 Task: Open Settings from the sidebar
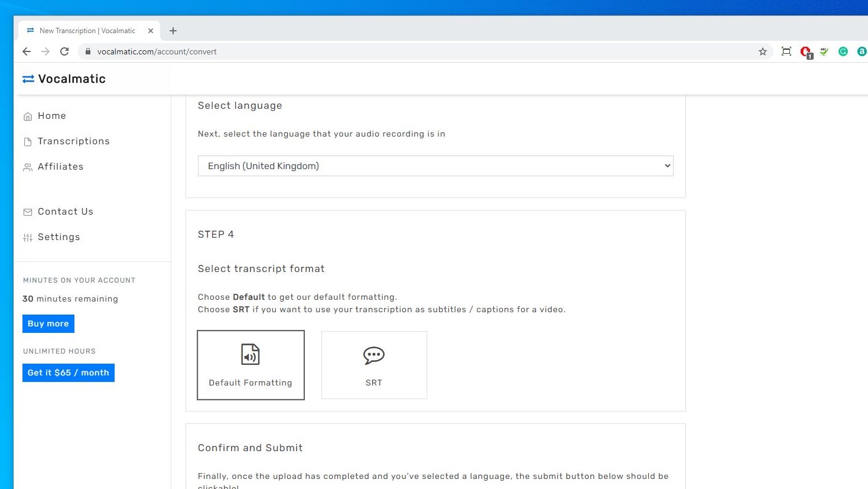tap(58, 237)
